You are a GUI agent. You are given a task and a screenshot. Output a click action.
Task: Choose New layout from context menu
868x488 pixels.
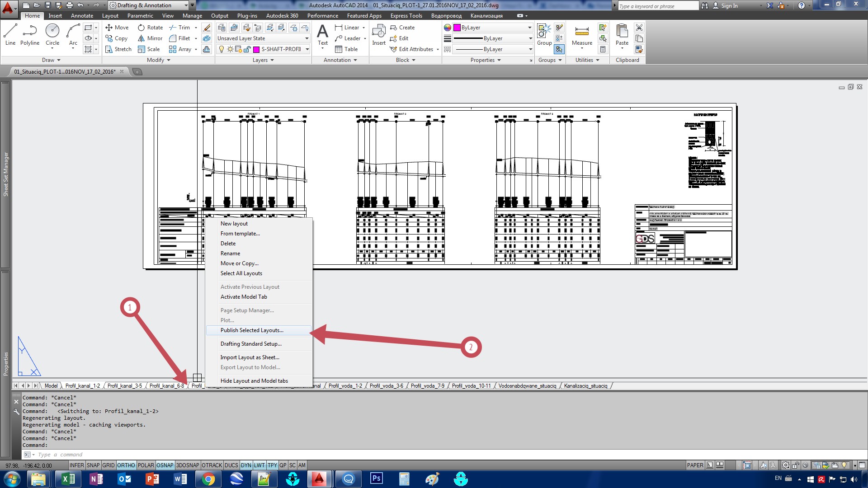259,224
